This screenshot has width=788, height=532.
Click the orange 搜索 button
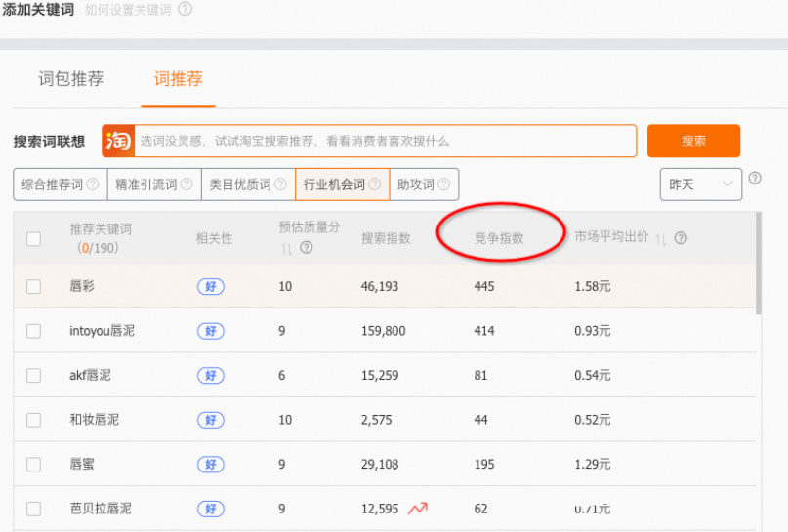[693, 141]
